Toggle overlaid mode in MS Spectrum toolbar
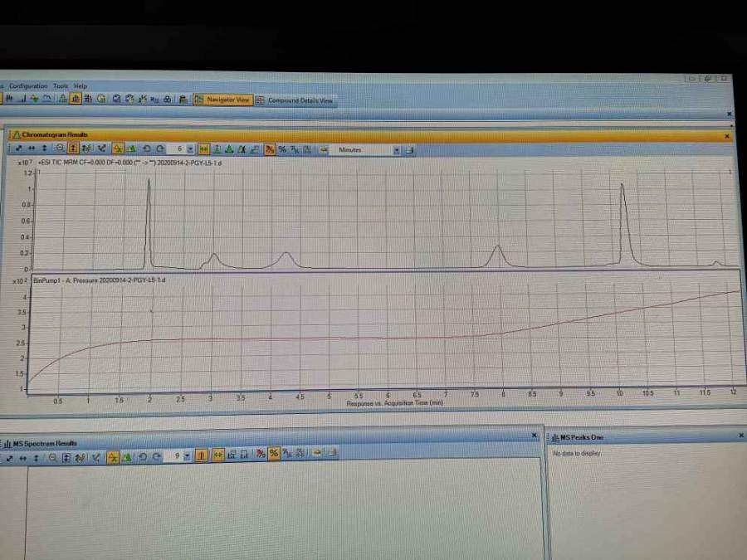Screen dimensions: 747x560 [x=113, y=457]
